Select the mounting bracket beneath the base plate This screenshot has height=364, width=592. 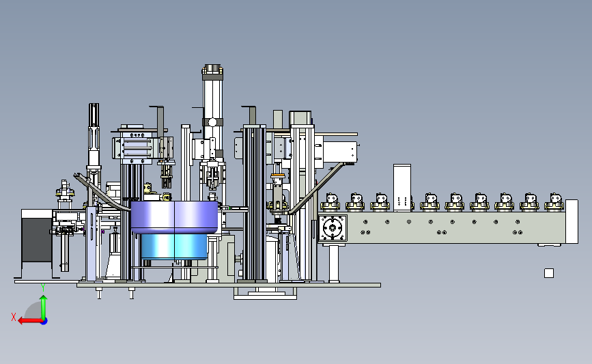pos(265,294)
